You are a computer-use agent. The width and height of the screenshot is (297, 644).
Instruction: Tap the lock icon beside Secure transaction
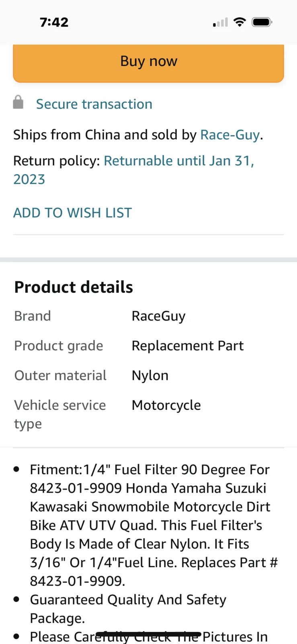18,103
